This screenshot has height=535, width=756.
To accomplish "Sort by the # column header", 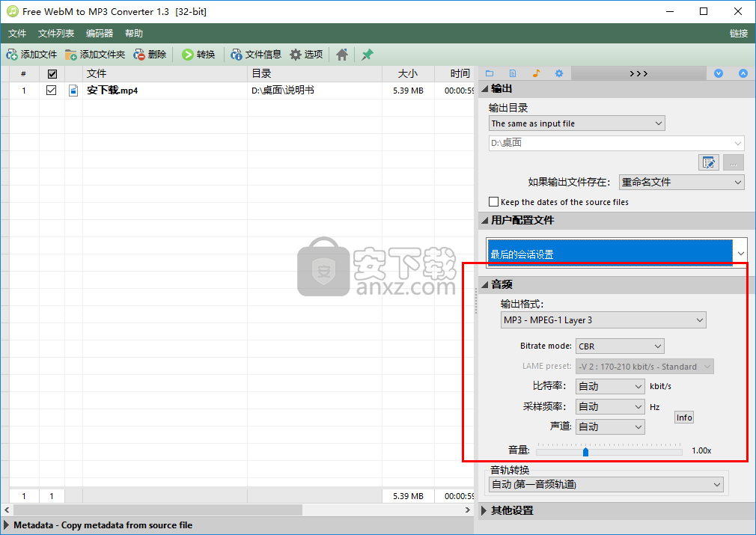I will (x=24, y=74).
